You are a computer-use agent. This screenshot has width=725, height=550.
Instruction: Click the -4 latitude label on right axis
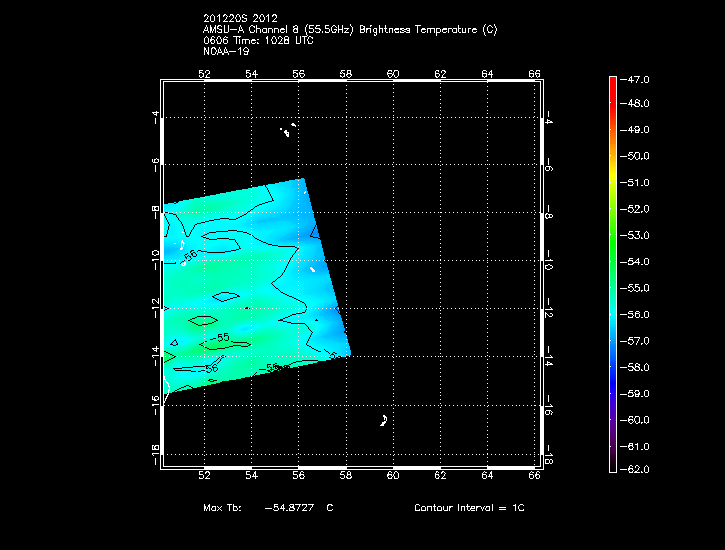(x=550, y=118)
